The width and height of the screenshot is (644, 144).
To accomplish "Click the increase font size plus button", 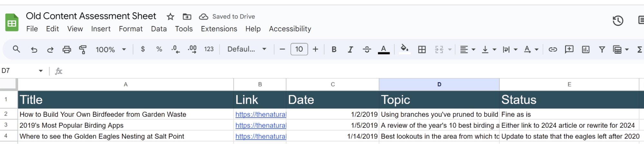I will 315,50.
